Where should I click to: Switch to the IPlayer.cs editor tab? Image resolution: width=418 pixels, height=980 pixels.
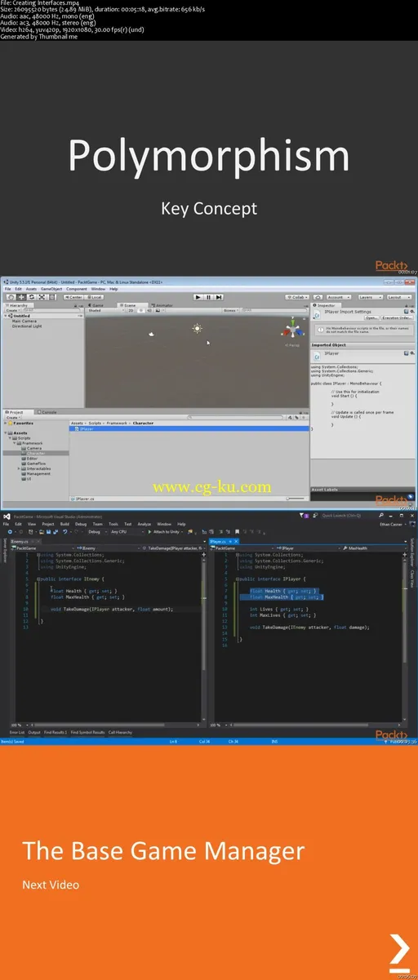click(220, 541)
